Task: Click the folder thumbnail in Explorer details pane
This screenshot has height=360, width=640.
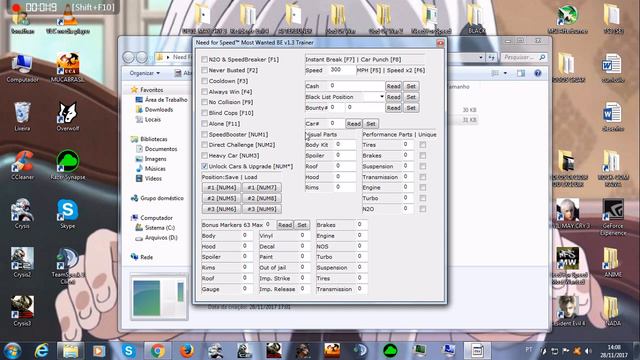Action: pyautogui.click(x=158, y=298)
